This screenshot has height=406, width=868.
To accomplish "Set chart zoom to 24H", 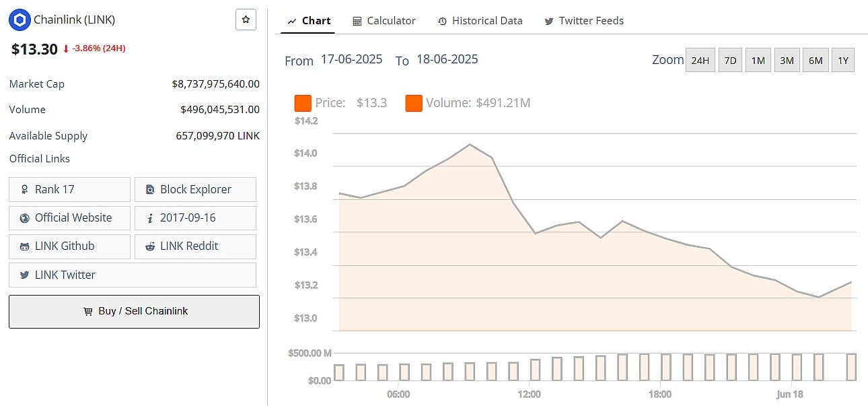I will (700, 60).
